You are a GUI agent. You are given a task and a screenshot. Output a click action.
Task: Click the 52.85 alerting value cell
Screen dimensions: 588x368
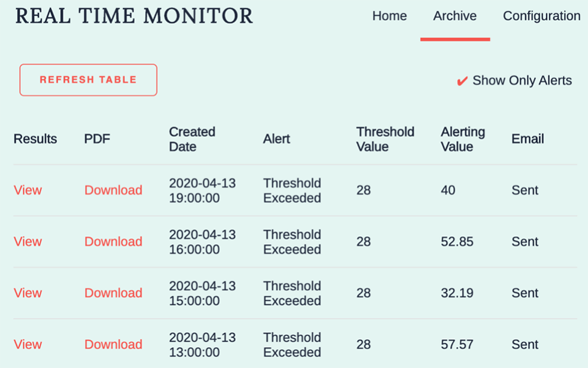(x=457, y=242)
